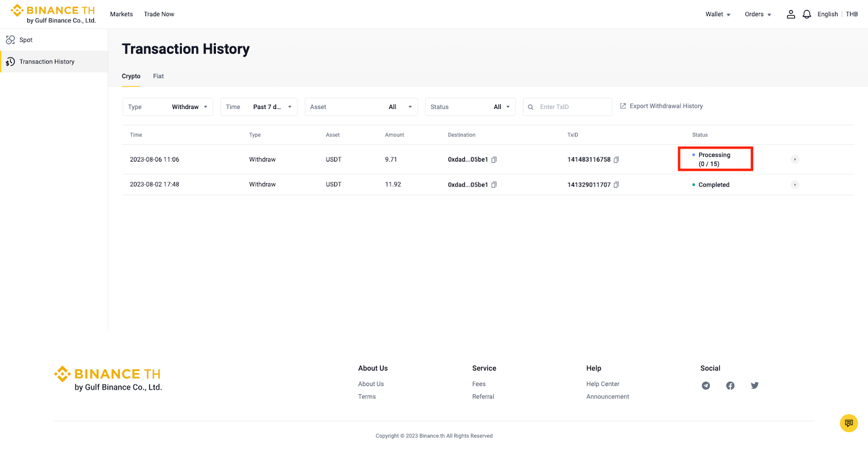Open the notifications bell icon
The image size is (868, 449).
pyautogui.click(x=807, y=15)
